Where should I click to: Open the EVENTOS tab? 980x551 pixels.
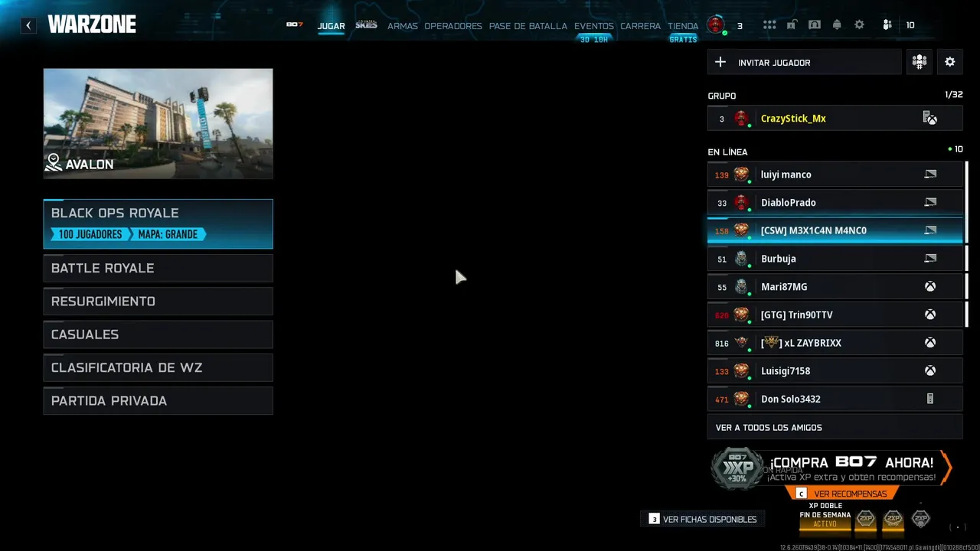click(x=594, y=26)
